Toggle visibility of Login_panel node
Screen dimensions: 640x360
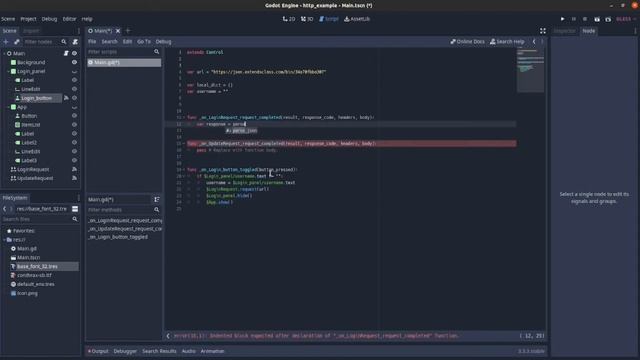74,71
